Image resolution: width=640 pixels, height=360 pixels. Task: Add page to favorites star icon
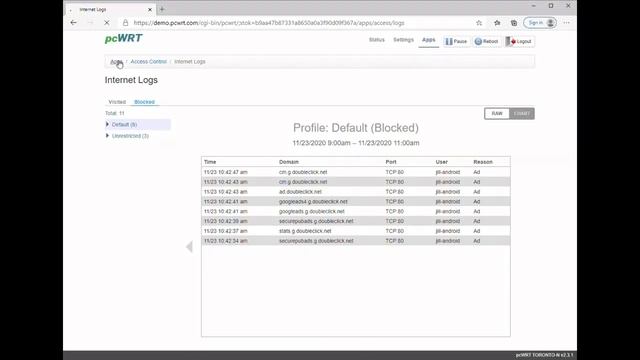[479, 23]
